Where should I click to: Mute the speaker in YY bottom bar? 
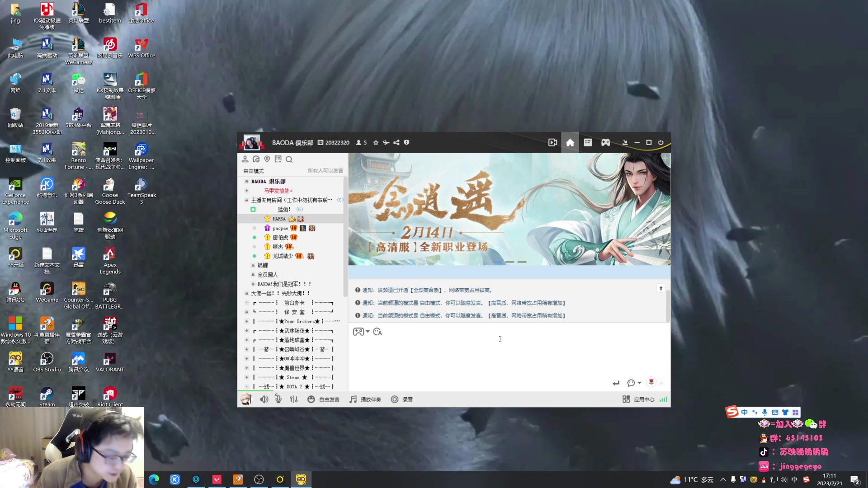[x=264, y=399]
